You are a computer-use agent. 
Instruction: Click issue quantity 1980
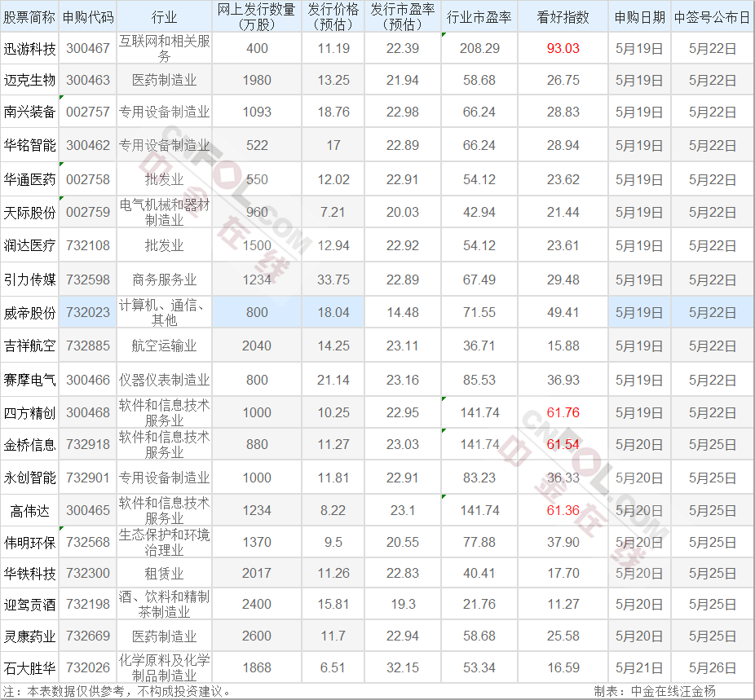pyautogui.click(x=257, y=81)
